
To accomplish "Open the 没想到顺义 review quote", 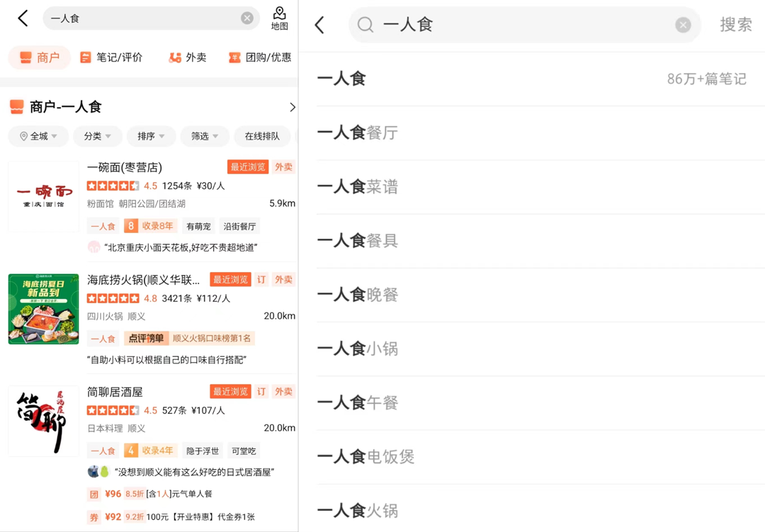I will click(x=194, y=472).
